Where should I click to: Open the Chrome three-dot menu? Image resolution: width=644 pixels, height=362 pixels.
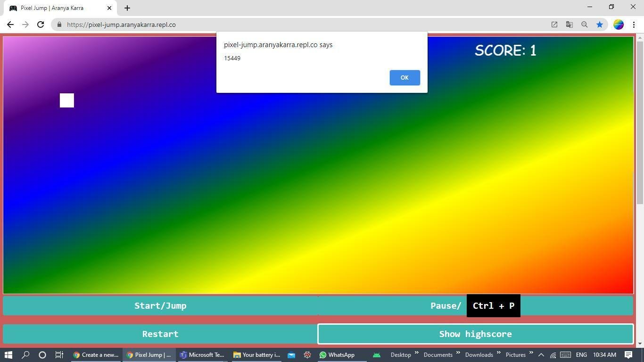point(634,25)
